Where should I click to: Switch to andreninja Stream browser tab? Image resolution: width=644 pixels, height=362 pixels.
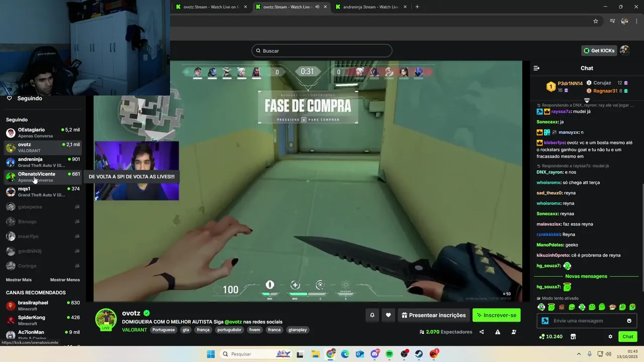pyautogui.click(x=370, y=7)
